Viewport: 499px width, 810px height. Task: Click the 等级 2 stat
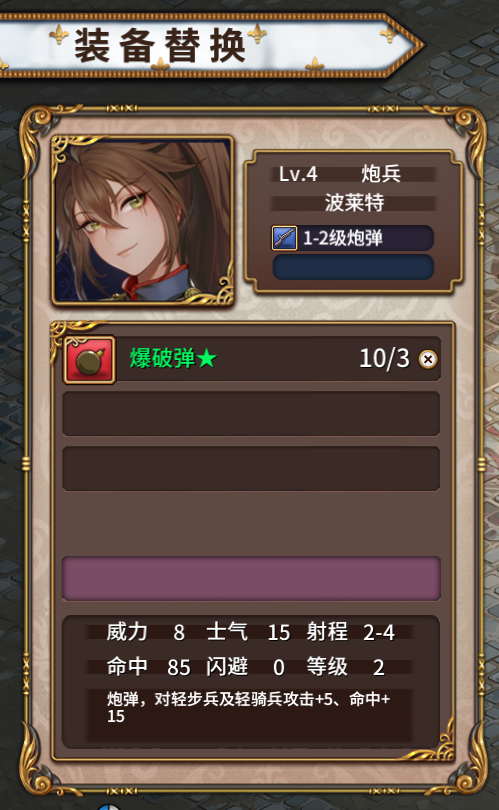pos(345,667)
